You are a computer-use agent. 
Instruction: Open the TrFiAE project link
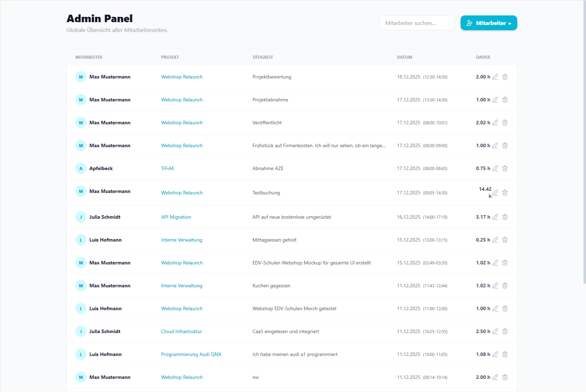(168, 168)
